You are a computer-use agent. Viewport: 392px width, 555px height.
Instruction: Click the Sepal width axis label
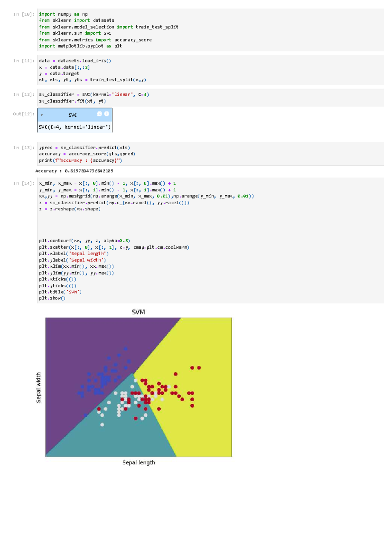tap(39, 388)
